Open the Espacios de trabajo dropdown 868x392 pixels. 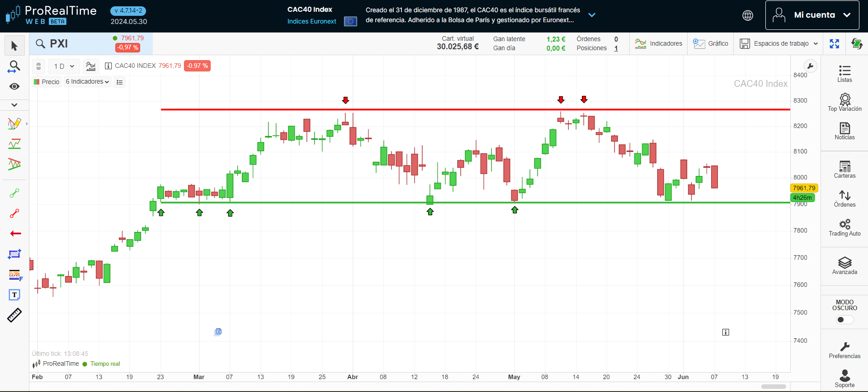[779, 44]
